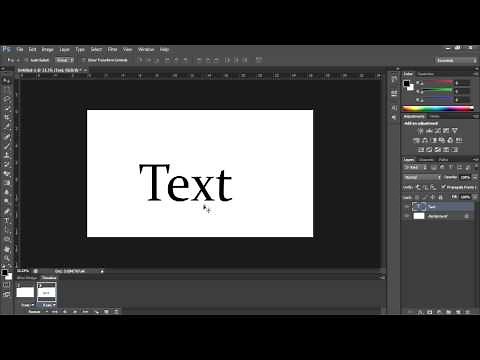Click the add layer mask icon
This screenshot has width=480, height=360.
(430, 312)
